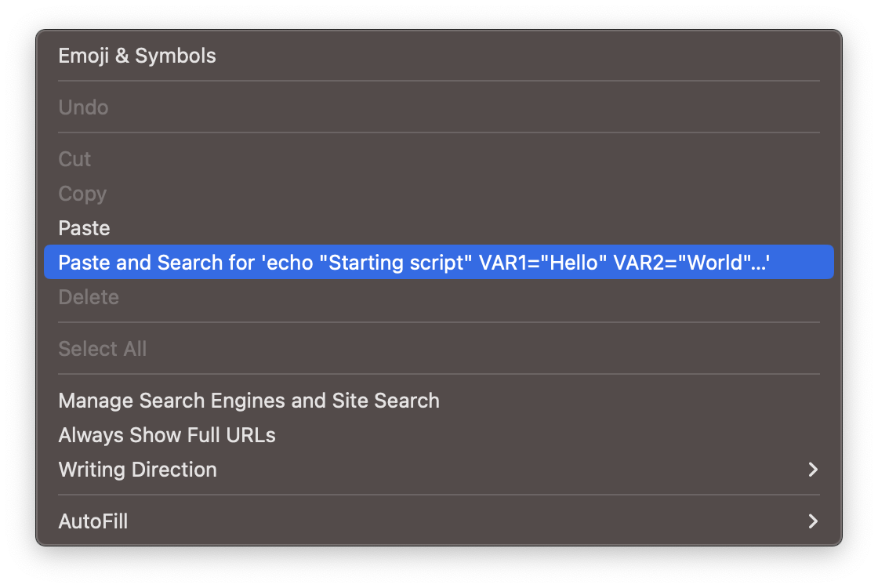The height and width of the screenshot is (588, 878).
Task: Open Manage Search Engines and Site Search
Action: (249, 401)
